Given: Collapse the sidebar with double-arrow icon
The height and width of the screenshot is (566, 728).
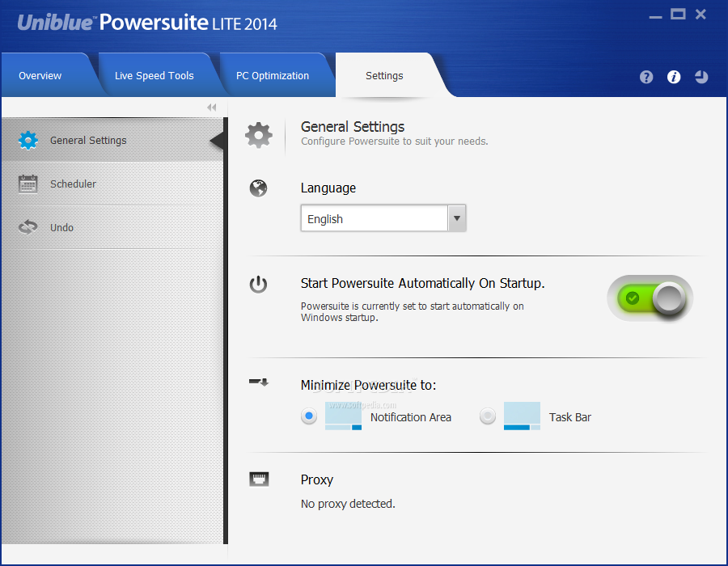Looking at the screenshot, I should pyautogui.click(x=212, y=108).
